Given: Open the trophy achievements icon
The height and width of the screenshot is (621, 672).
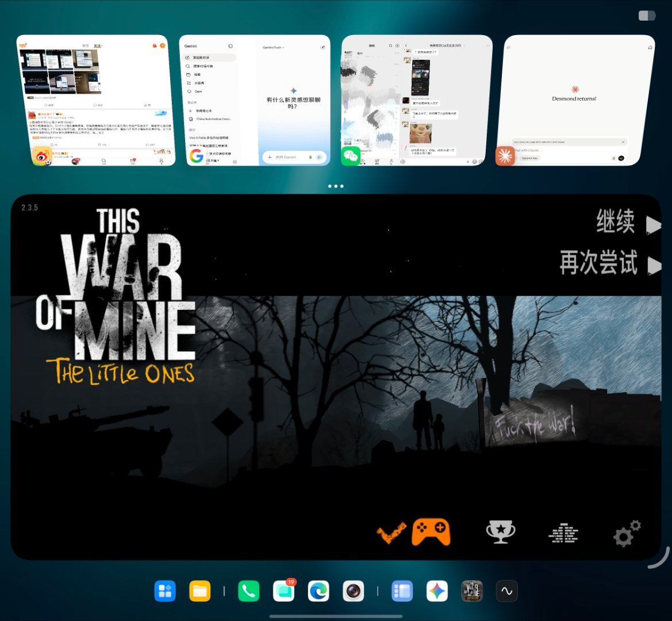Looking at the screenshot, I should tap(501, 532).
